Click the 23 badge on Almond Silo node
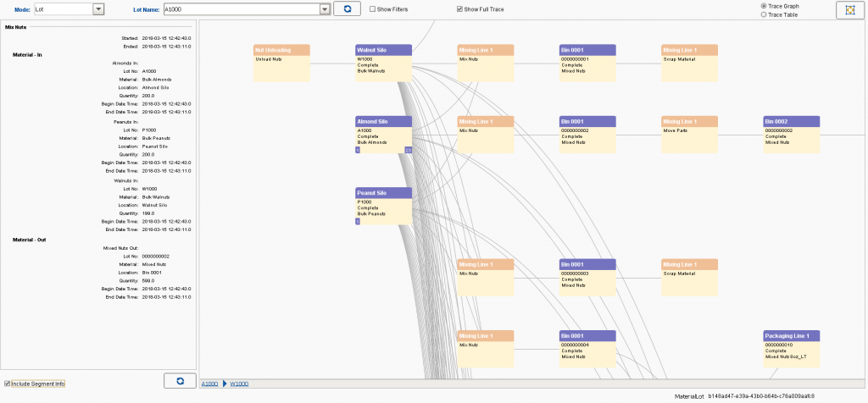Screen dimensions: 868x403 (409, 151)
